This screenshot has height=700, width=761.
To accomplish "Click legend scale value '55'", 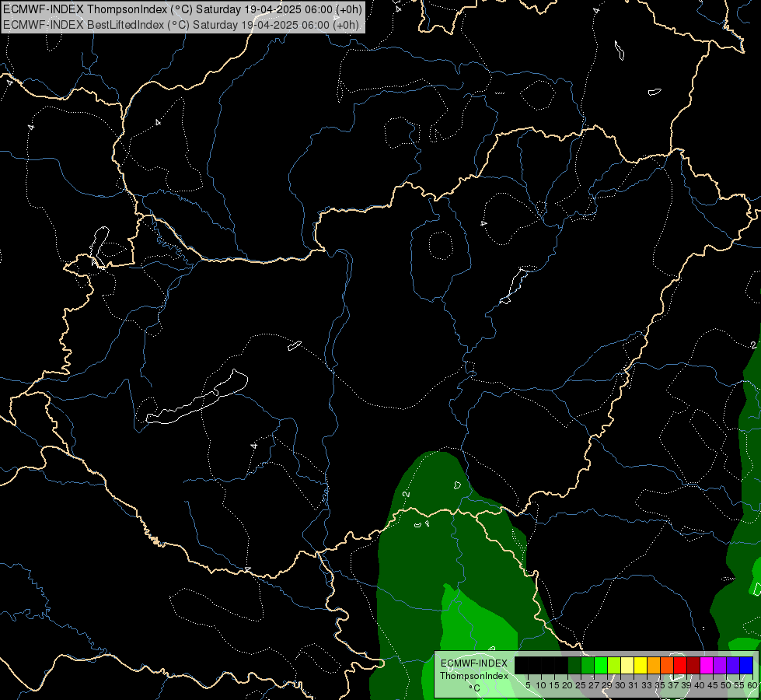I will pyautogui.click(x=739, y=685).
